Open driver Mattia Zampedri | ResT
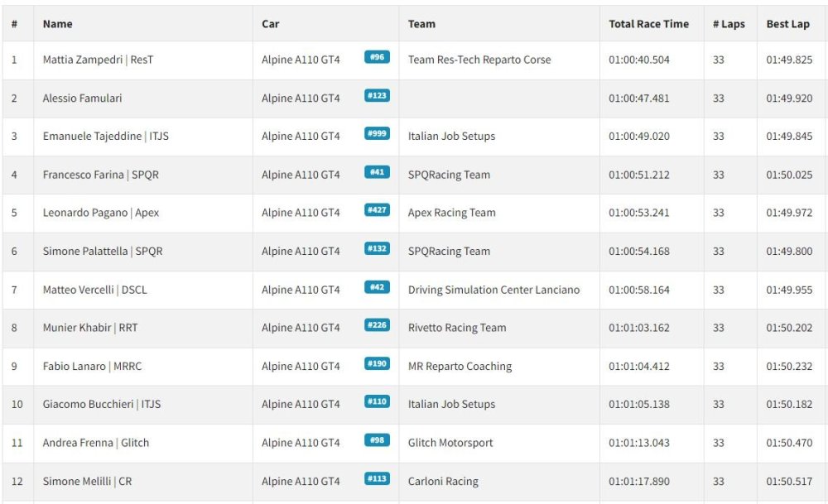The height and width of the screenshot is (504, 828). point(99,60)
